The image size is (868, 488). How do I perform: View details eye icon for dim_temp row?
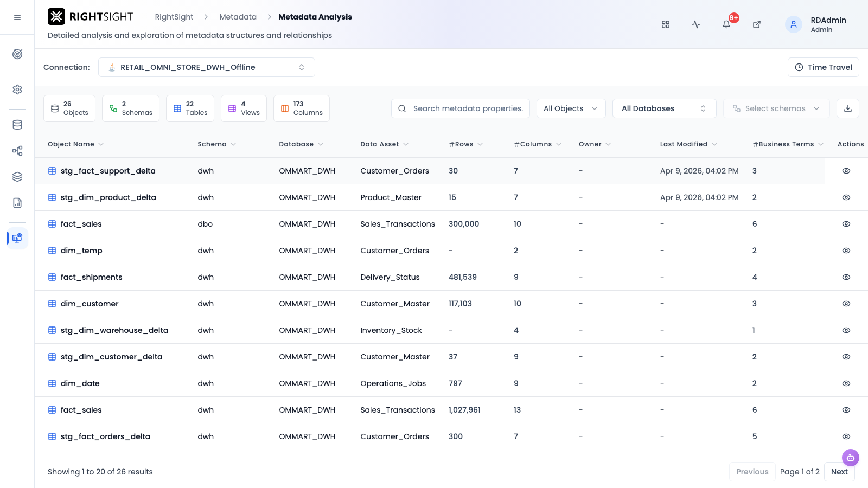[846, 251]
